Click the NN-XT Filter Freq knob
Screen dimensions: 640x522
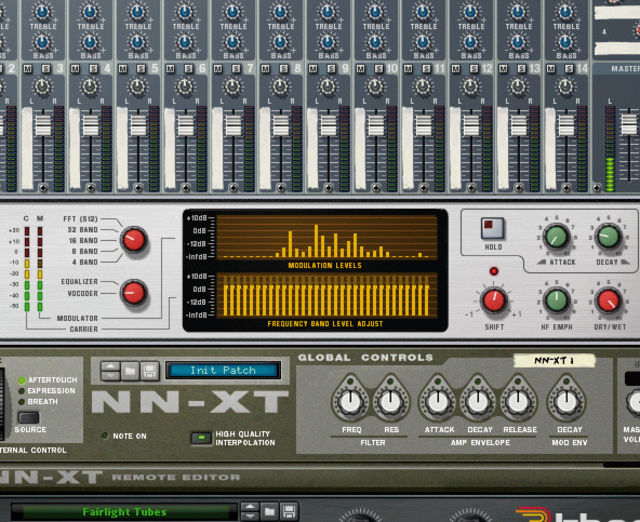tap(350, 402)
